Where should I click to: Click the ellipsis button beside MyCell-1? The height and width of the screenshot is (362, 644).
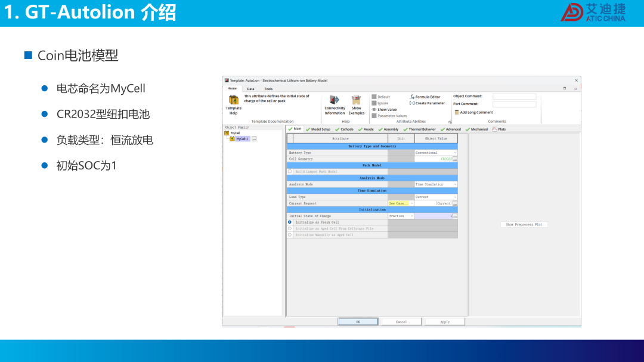click(254, 139)
